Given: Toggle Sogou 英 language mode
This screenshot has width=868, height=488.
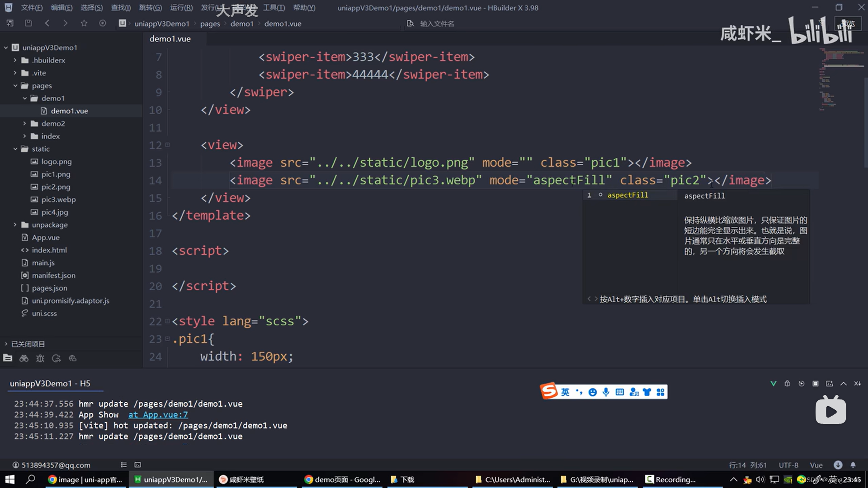Looking at the screenshot, I should 566,392.
